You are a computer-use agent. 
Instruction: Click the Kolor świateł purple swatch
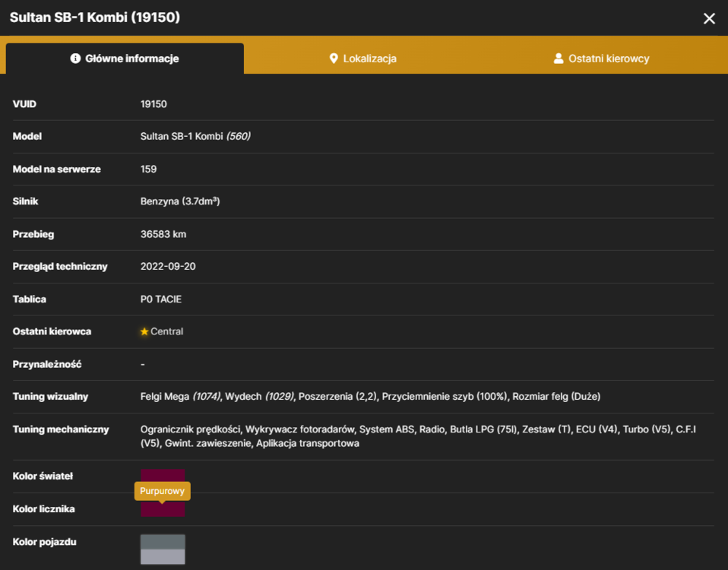click(x=163, y=475)
